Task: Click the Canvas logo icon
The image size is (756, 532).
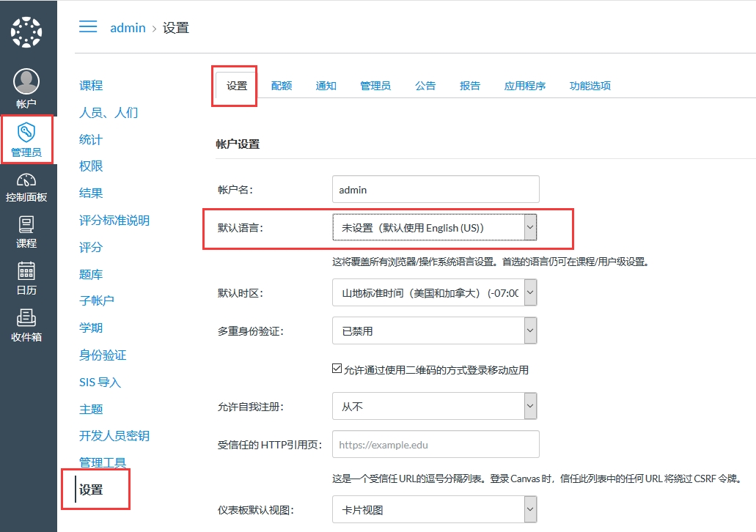Action: pyautogui.click(x=26, y=32)
